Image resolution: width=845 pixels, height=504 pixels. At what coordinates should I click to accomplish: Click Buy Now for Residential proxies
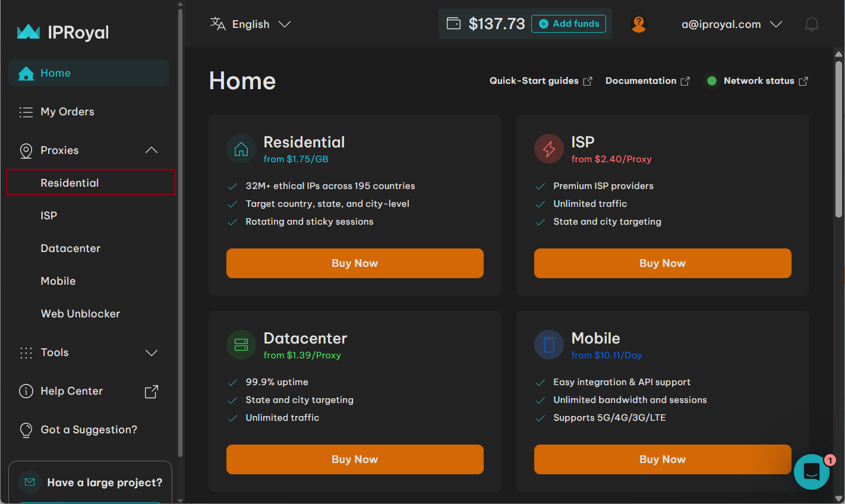coord(355,263)
